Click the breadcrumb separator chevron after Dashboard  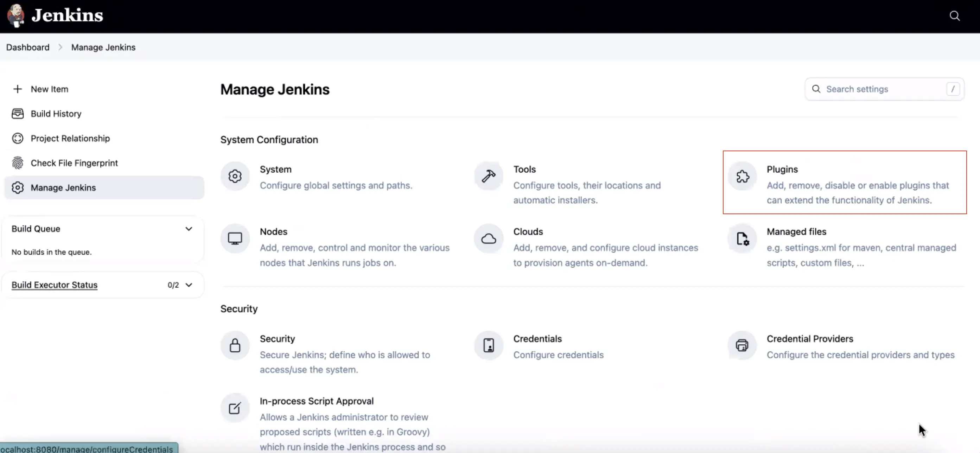coord(60,47)
